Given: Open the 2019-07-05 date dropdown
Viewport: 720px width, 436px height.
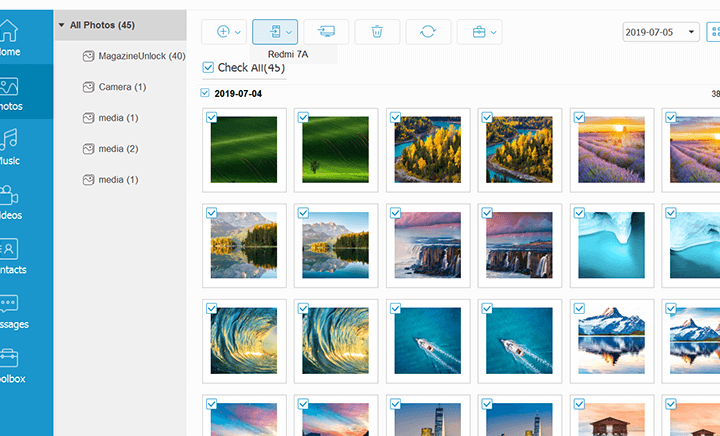Looking at the screenshot, I should coord(661,32).
